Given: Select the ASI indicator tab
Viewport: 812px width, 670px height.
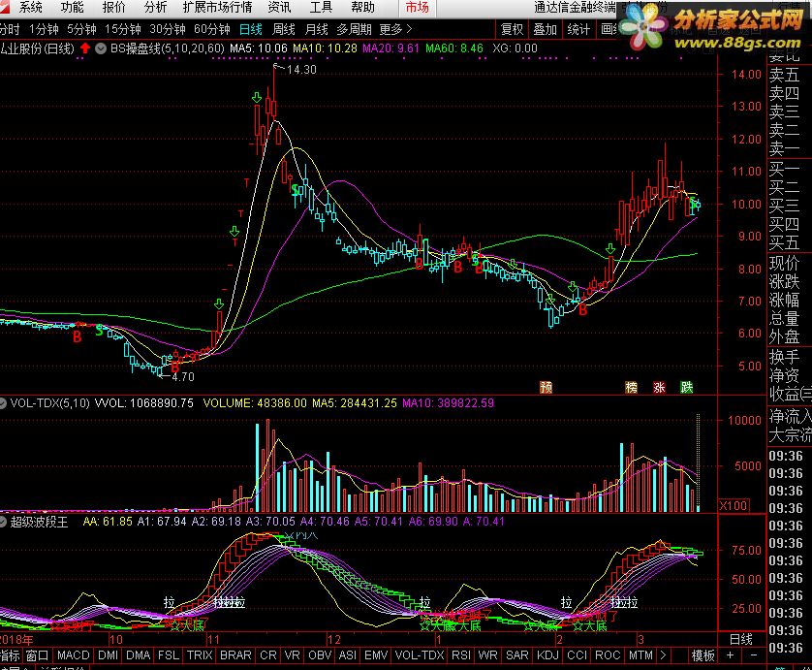Looking at the screenshot, I should (348, 655).
